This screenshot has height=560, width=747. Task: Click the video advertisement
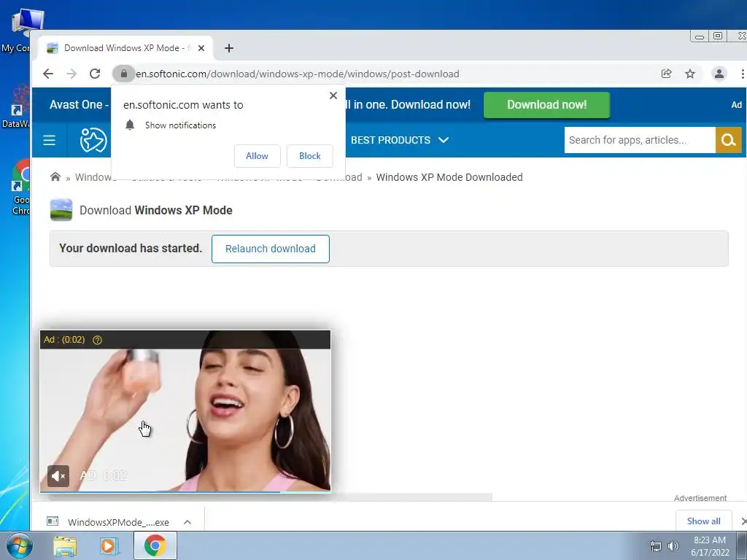coord(185,412)
